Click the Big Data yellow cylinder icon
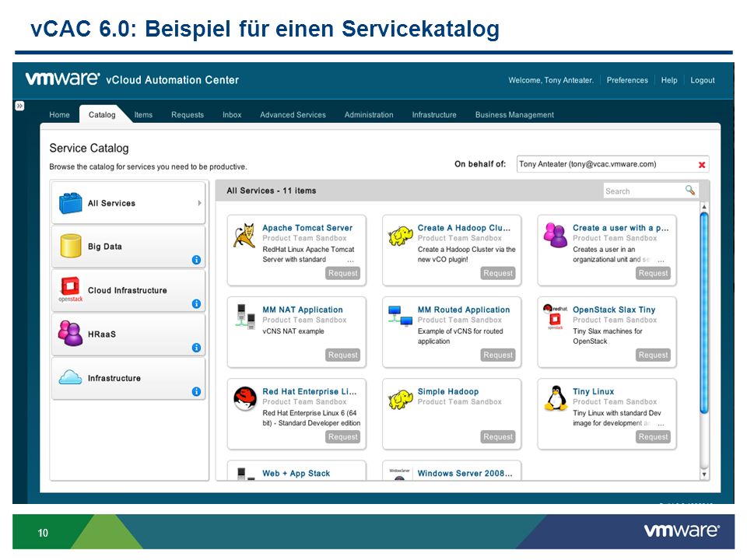 click(x=71, y=246)
